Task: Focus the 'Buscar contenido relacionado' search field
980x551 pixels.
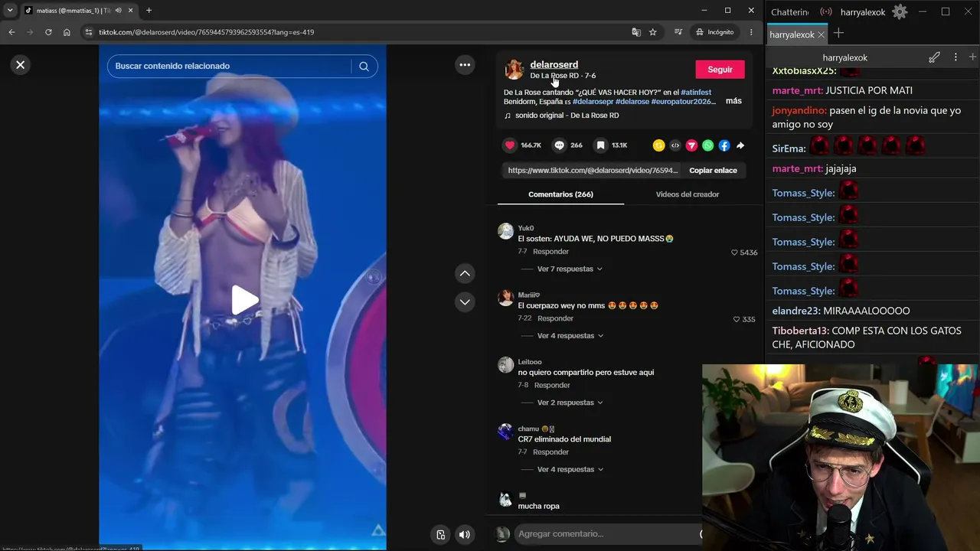Action: click(x=230, y=66)
